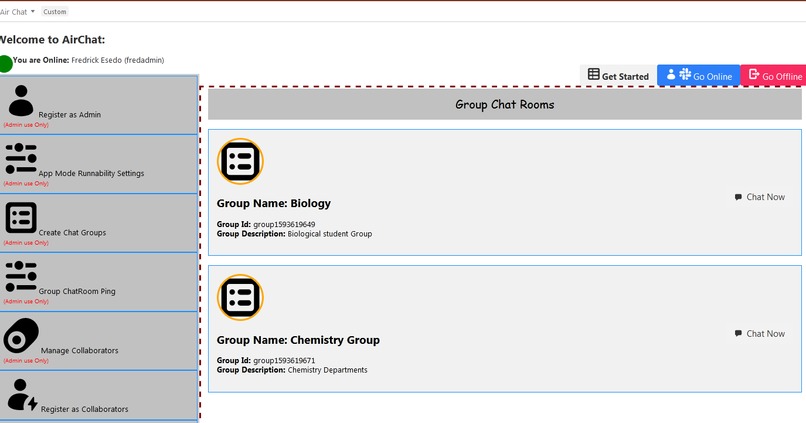Open Register as Collaborators label
The height and width of the screenshot is (423, 806).
(85, 409)
